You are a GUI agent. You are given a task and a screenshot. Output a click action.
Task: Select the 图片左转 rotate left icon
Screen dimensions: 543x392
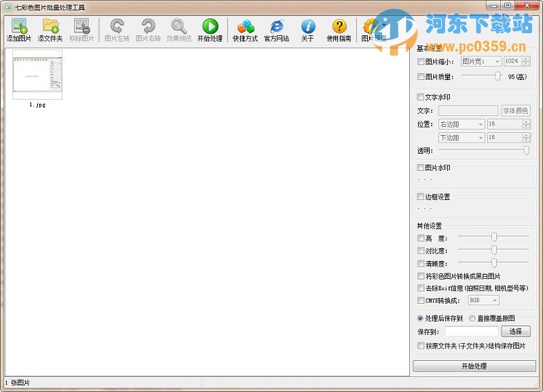(117, 28)
